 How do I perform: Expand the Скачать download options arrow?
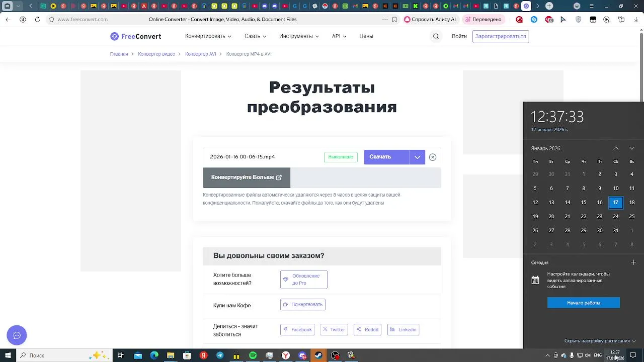pos(417,157)
